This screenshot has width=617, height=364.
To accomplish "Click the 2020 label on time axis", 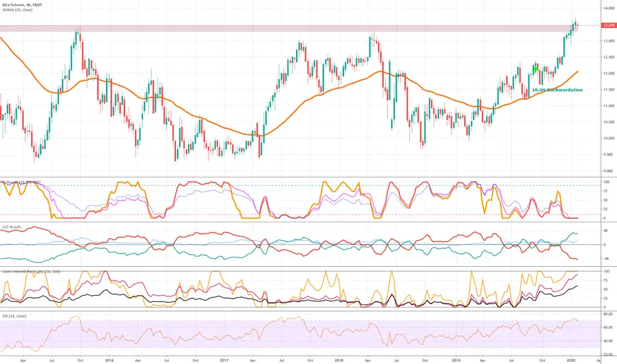I will click(571, 360).
